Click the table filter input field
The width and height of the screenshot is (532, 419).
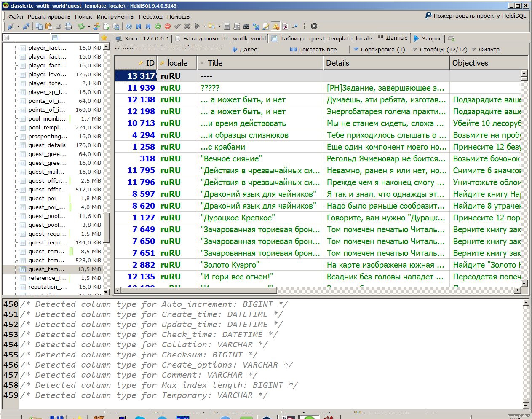click(75, 38)
